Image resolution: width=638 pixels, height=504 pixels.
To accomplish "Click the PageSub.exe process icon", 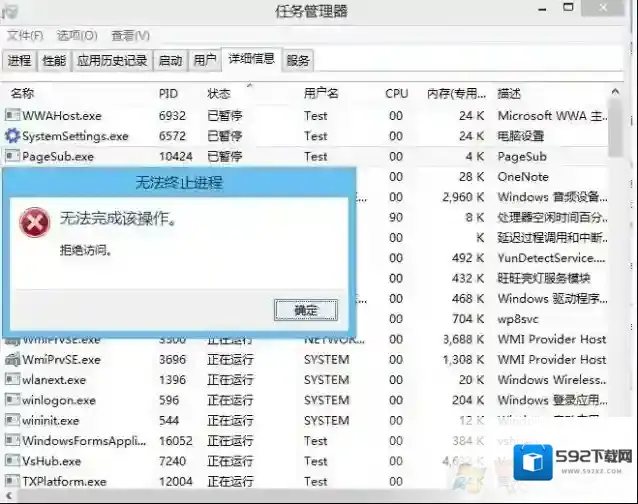I will click(x=12, y=156).
